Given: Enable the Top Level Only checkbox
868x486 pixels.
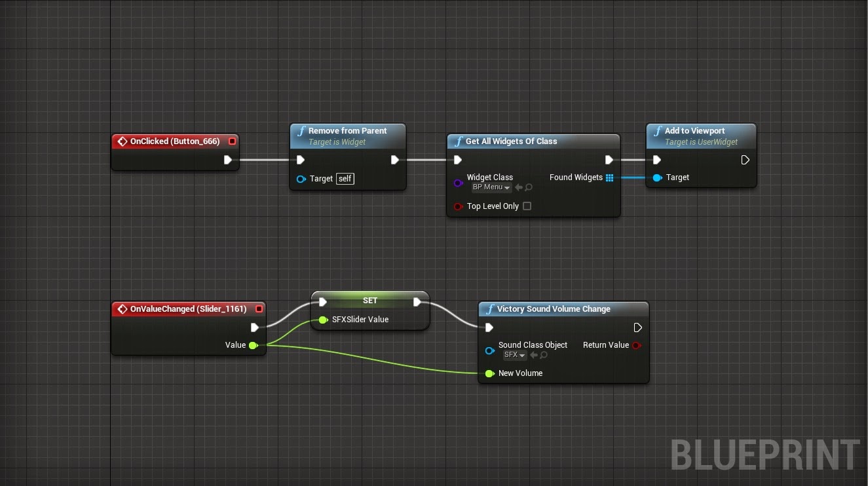Looking at the screenshot, I should tap(527, 206).
